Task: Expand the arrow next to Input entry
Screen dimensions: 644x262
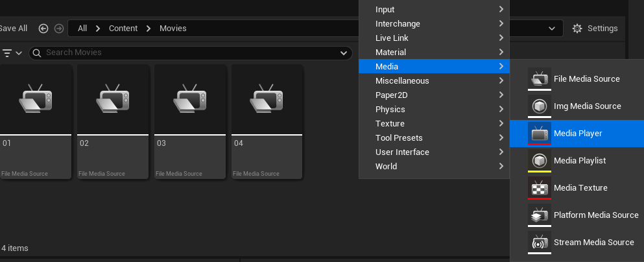Action: click(x=501, y=9)
